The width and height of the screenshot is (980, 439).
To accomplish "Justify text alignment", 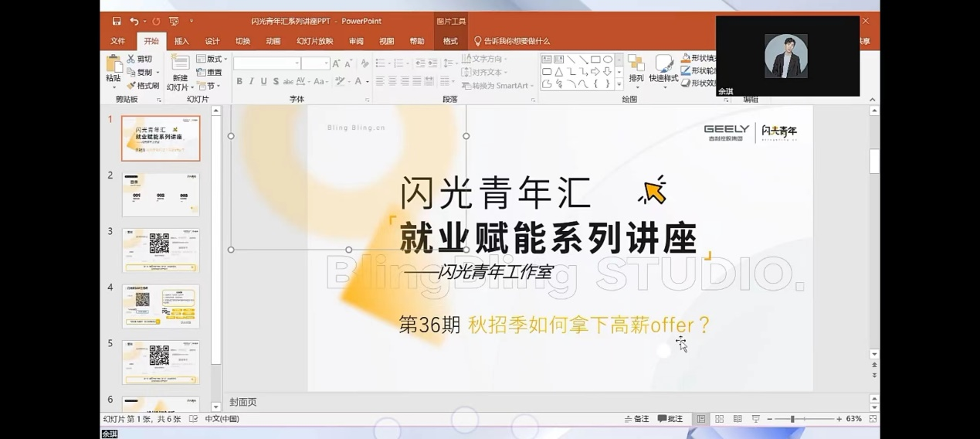I will tap(417, 81).
